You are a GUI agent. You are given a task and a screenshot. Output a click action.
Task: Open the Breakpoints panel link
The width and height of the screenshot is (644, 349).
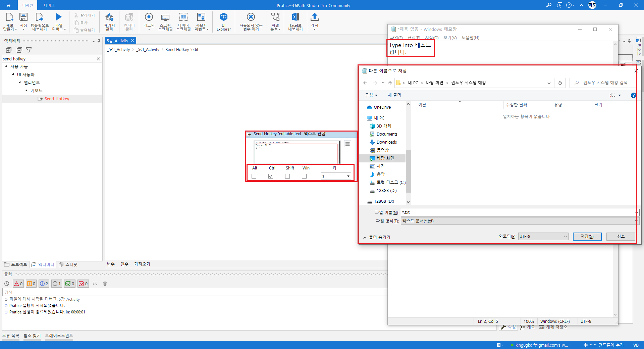tap(59, 336)
